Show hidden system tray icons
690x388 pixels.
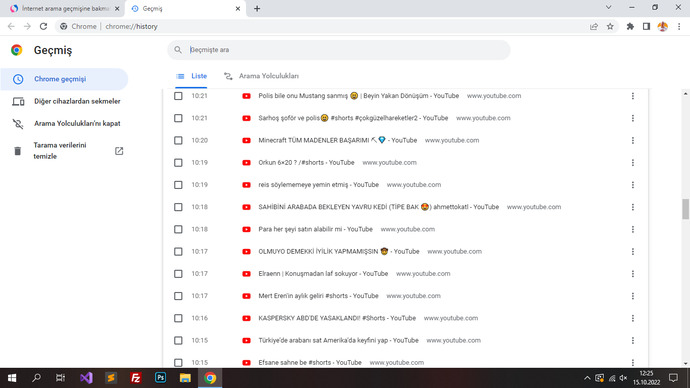[587, 378]
